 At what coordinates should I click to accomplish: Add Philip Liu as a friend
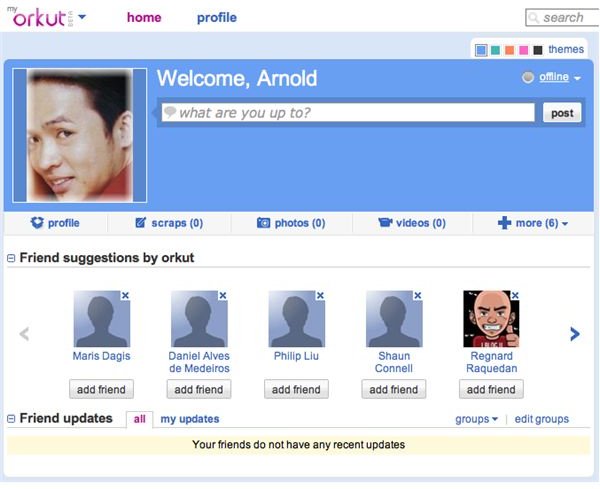[x=296, y=389]
